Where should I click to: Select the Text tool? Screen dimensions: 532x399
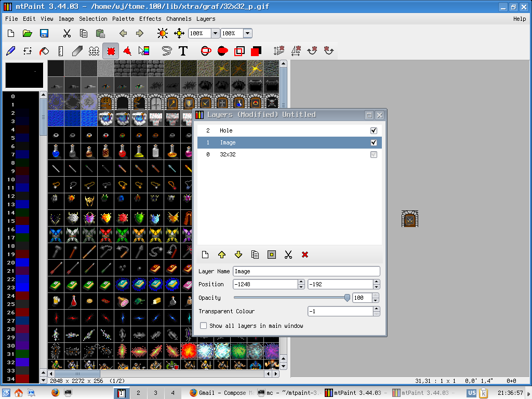pos(183,51)
